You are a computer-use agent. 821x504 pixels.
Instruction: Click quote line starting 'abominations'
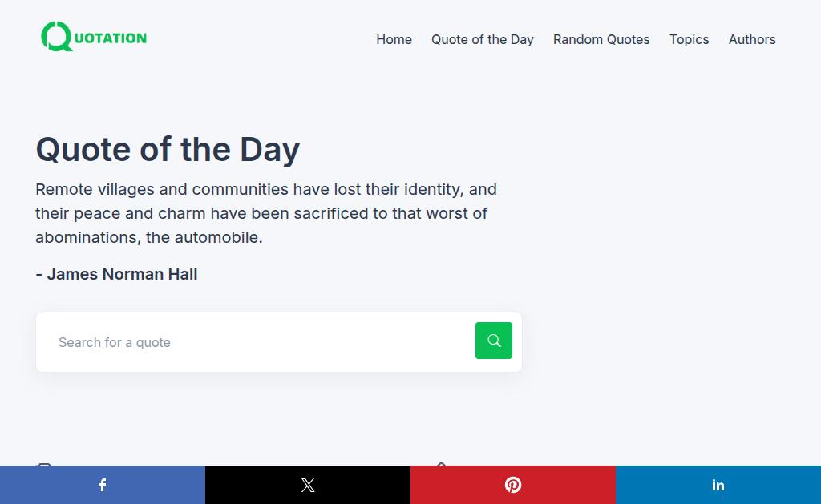(149, 237)
